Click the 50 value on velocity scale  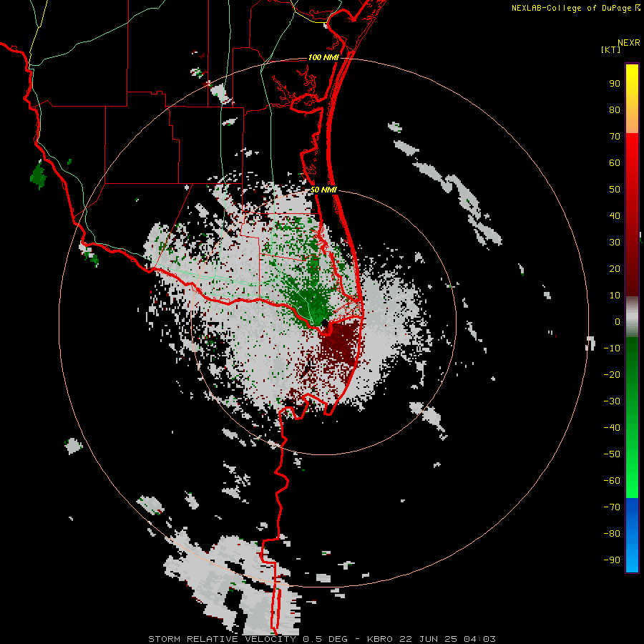pos(615,190)
